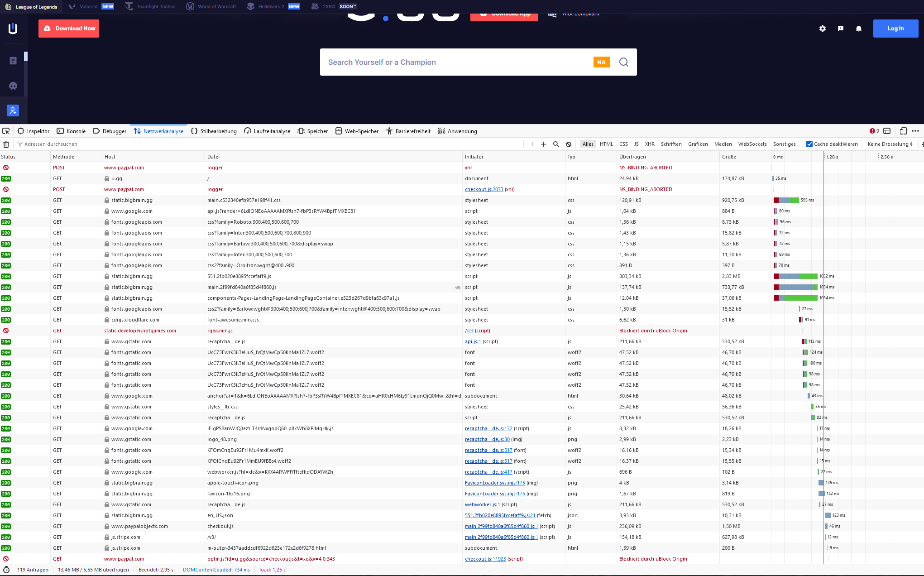Clear network log with trash icon
Image resolution: width=924 pixels, height=576 pixels.
tap(6, 144)
